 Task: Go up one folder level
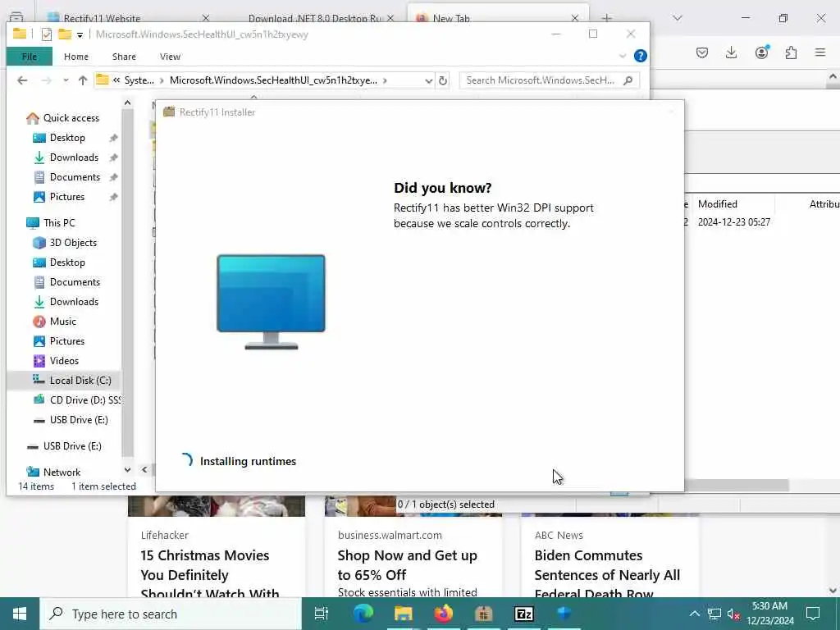pyautogui.click(x=83, y=80)
